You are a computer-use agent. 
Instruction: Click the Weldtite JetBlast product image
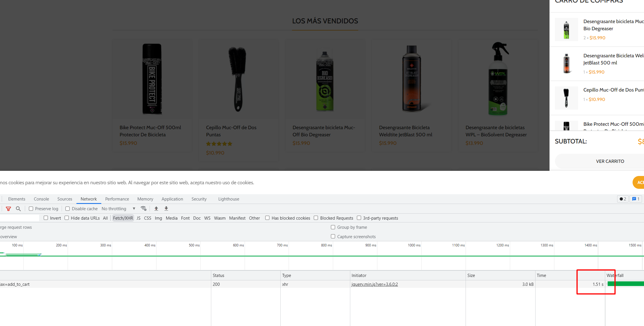click(x=411, y=78)
